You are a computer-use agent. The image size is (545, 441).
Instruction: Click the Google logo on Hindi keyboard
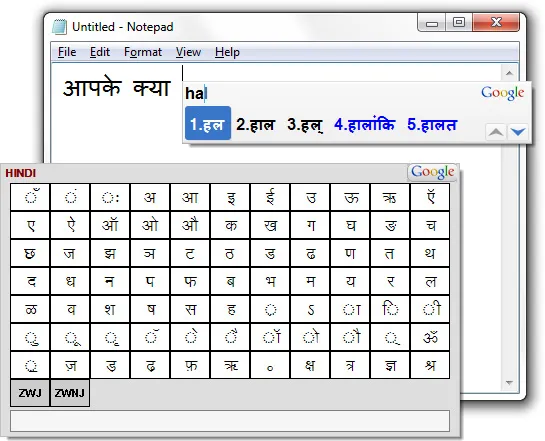pos(432,172)
